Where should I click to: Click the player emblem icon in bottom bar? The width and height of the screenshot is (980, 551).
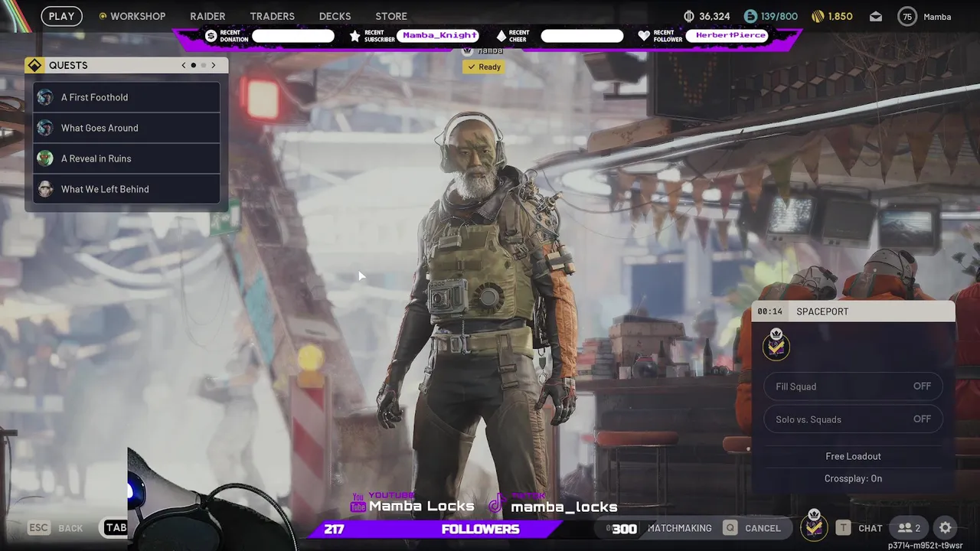point(814,526)
